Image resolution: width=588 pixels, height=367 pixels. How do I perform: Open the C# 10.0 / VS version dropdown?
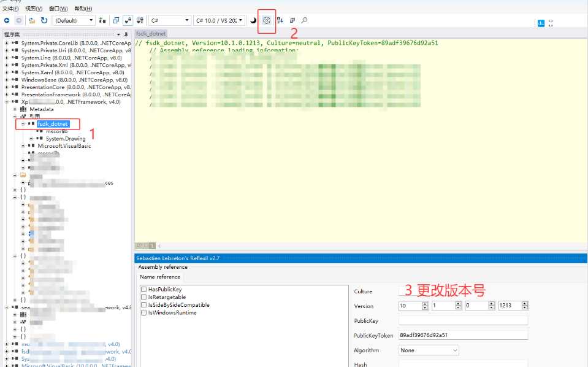click(x=219, y=20)
